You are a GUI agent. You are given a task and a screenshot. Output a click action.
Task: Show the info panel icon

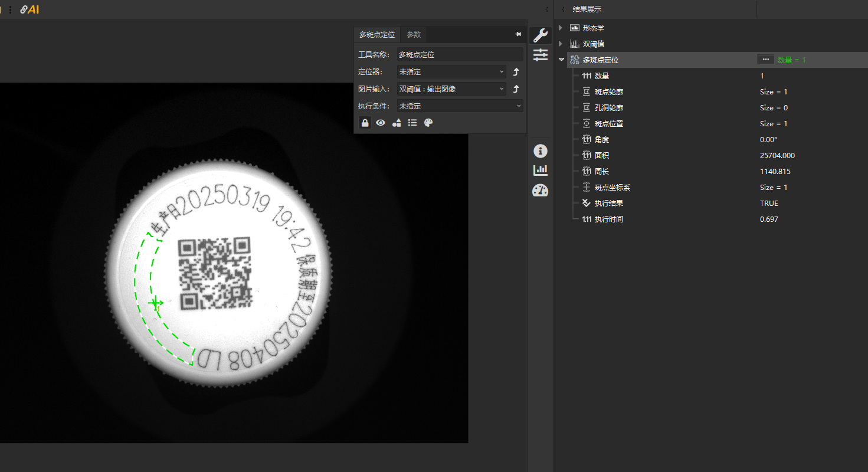(541, 151)
